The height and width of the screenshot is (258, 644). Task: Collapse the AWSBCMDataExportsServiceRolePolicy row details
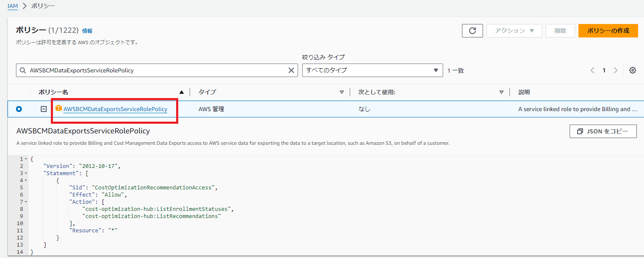tap(43, 109)
